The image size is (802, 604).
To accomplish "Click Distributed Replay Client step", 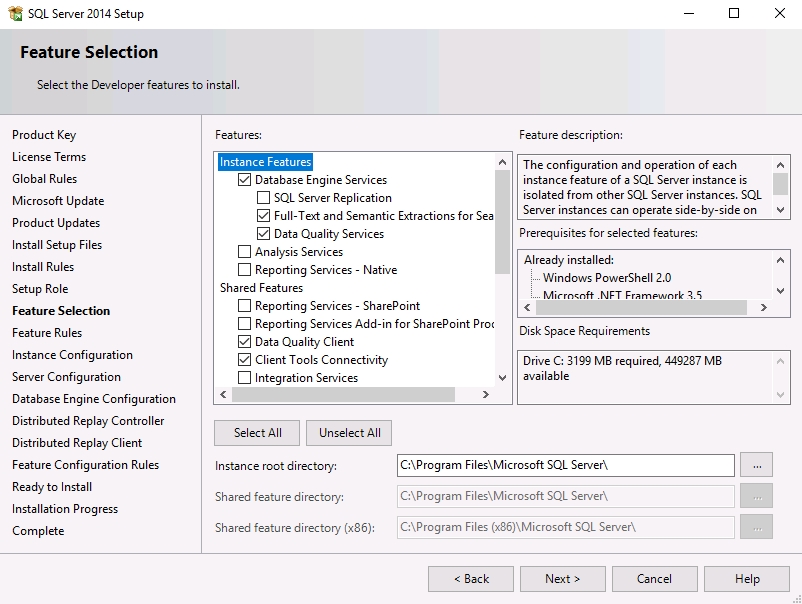I will tap(77, 442).
